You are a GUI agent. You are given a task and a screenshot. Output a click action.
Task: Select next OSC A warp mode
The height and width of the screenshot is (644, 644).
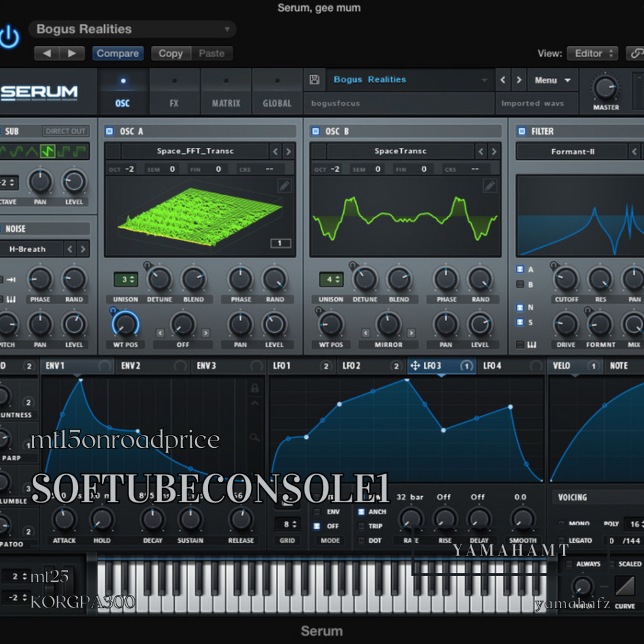click(x=206, y=333)
